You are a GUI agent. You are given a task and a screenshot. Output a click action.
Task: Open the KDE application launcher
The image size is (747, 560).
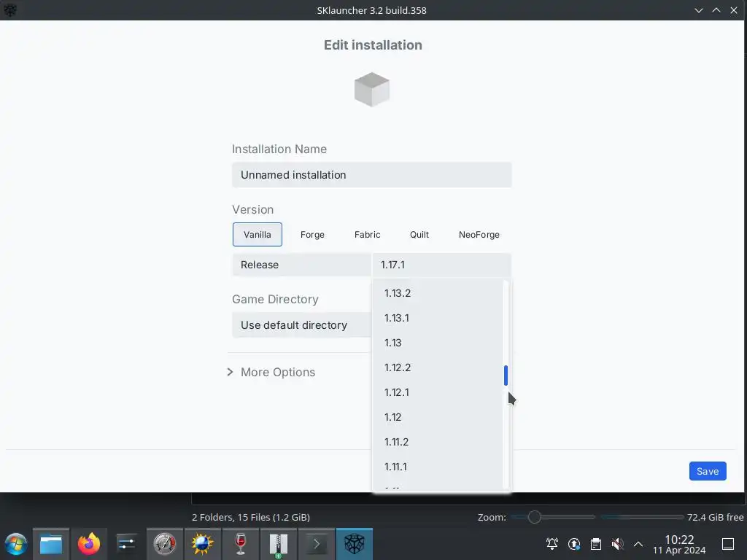point(16,544)
